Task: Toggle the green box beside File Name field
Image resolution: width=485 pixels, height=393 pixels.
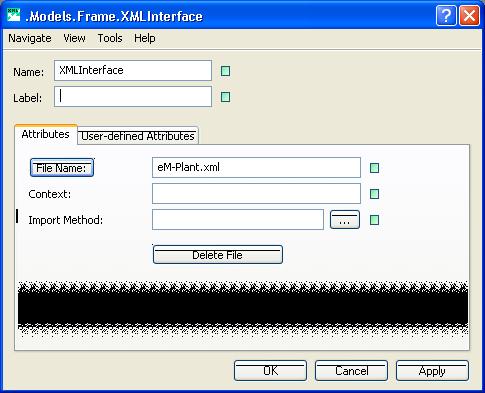Action: pyautogui.click(x=375, y=168)
